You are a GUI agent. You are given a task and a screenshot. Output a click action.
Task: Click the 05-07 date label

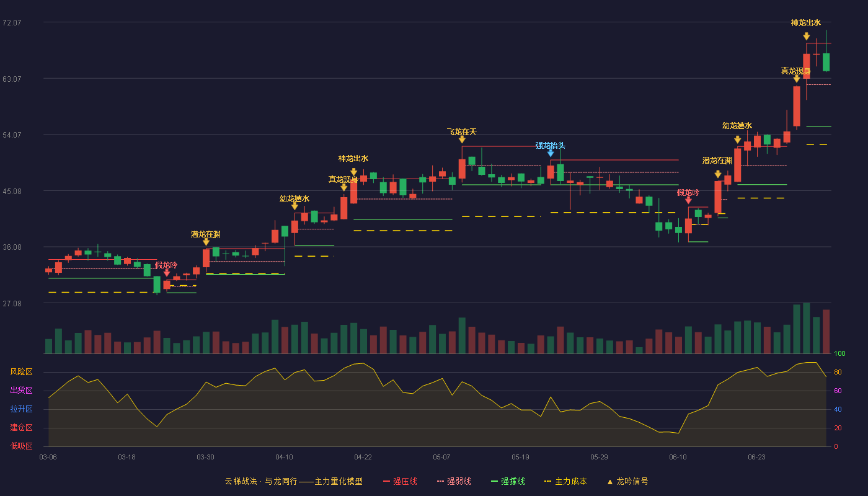click(x=442, y=457)
